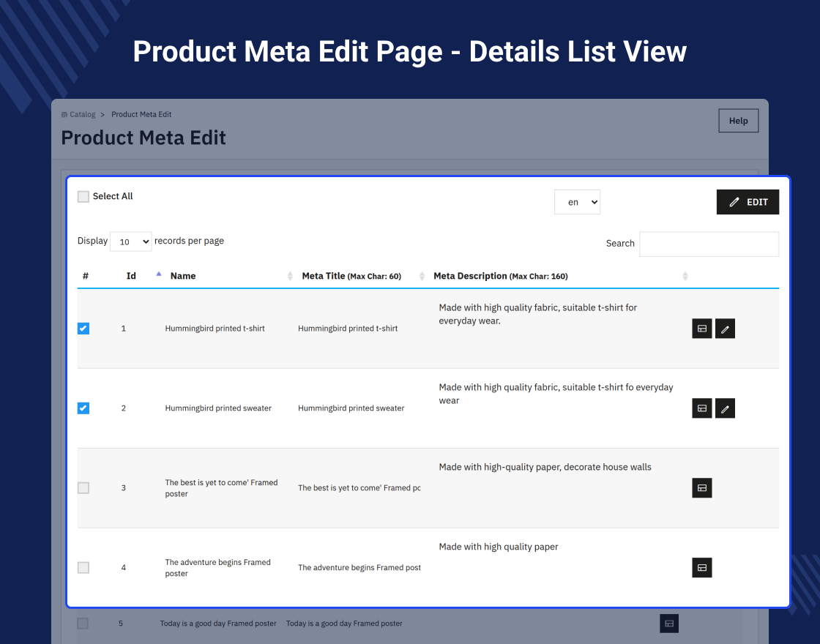Check row 5 Today is a good day checkbox
The image size is (820, 644).
pos(83,623)
